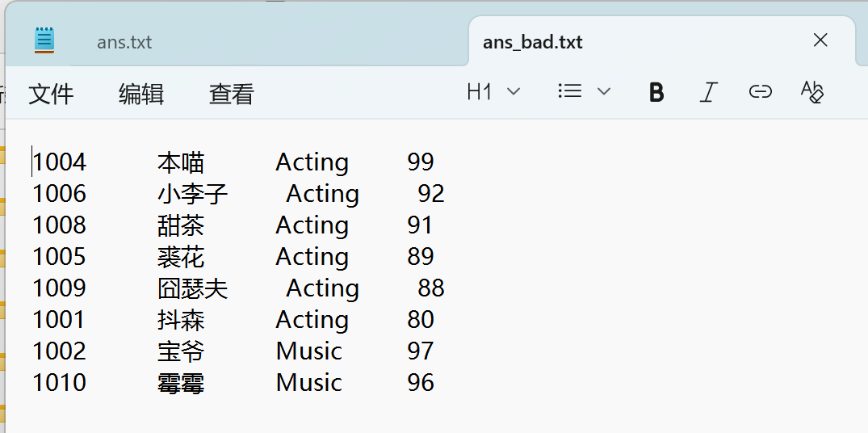Viewport: 868px width, 433px height.
Task: Open the H1 heading style dropdown
Action: click(493, 92)
